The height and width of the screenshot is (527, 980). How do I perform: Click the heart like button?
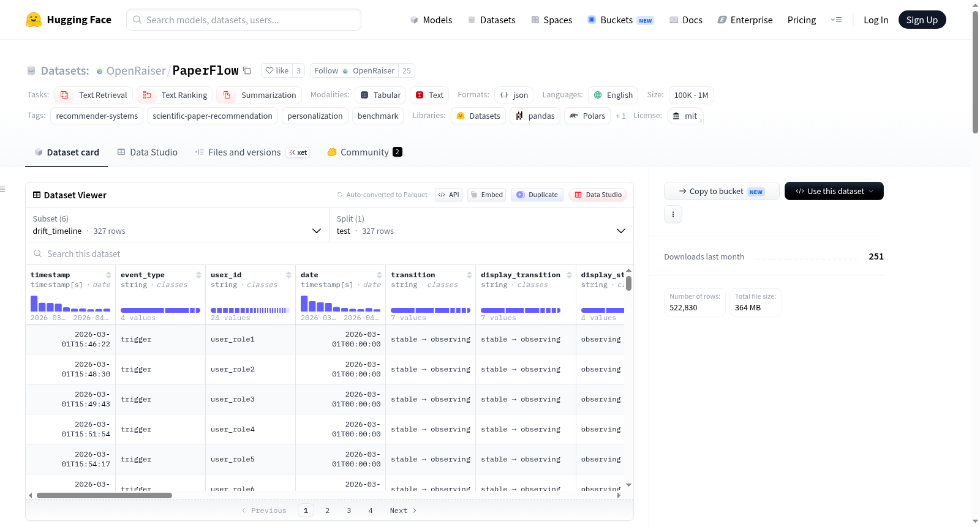click(x=277, y=70)
